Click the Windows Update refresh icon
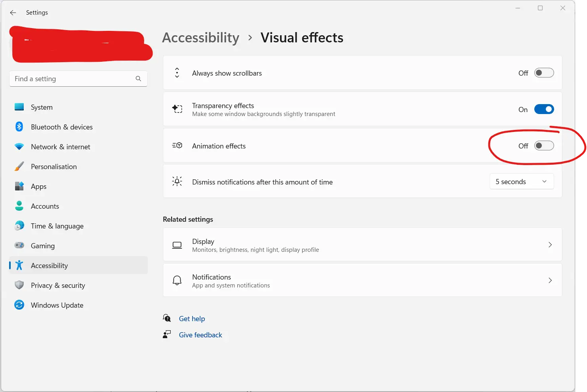The width and height of the screenshot is (587, 392). 19,305
